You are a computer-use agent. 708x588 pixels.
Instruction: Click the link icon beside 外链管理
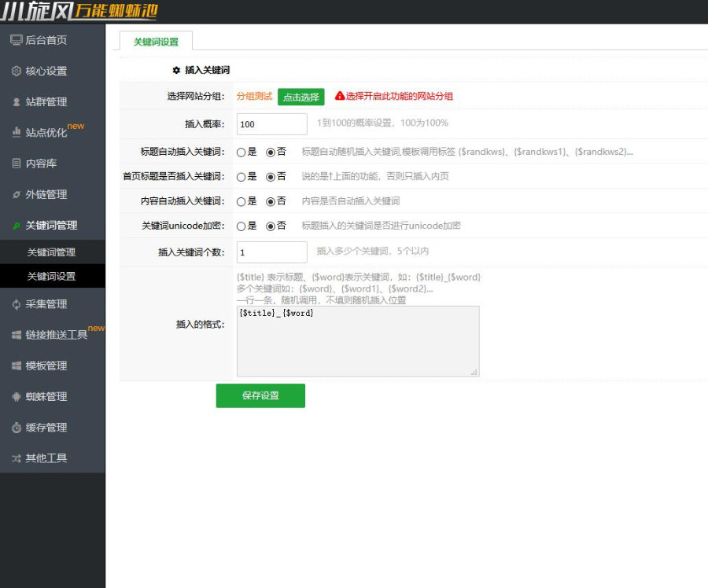(16, 194)
